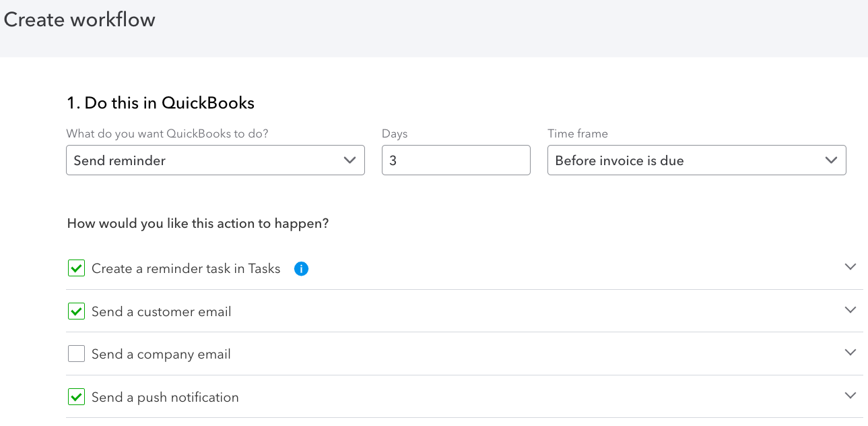Expand the push notification row chevron
Screen dimensions: 868x426
[x=850, y=396]
